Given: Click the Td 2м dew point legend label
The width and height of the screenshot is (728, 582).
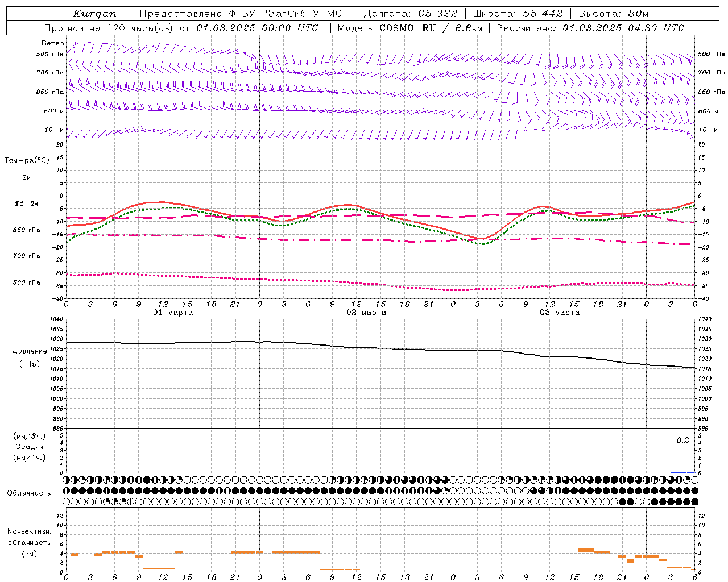Looking at the screenshot, I should point(27,203).
